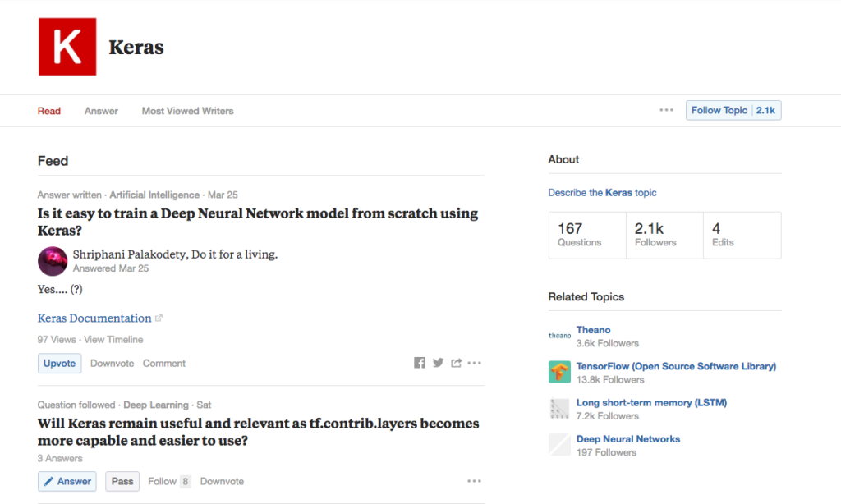Open more options dots on Shriphani's answer
The width and height of the screenshot is (841, 504).
[x=474, y=363]
